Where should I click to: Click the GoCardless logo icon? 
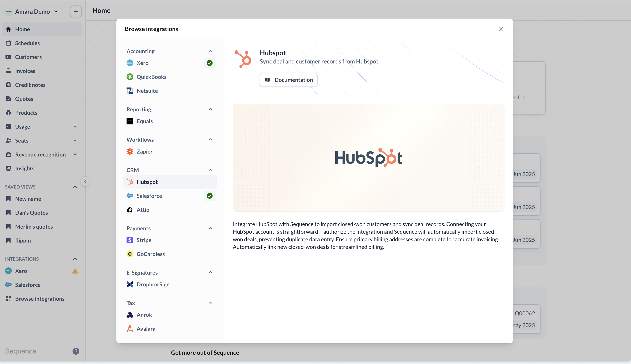[130, 254]
